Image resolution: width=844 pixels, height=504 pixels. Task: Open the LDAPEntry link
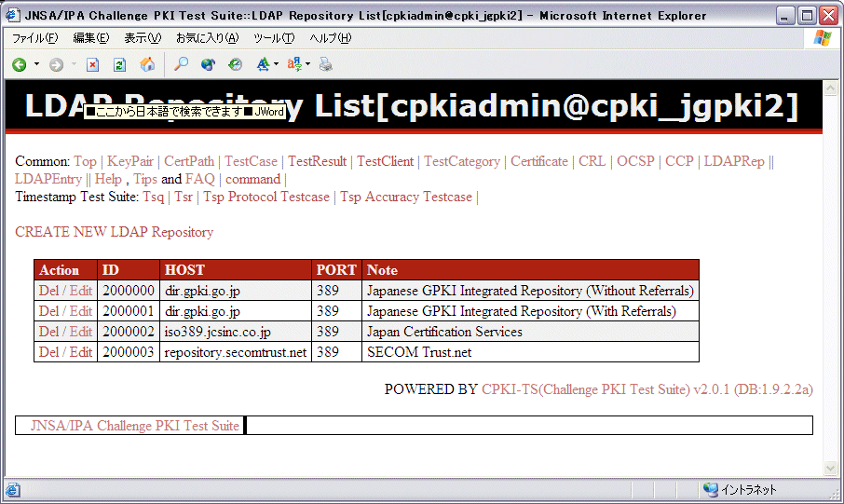pos(48,179)
